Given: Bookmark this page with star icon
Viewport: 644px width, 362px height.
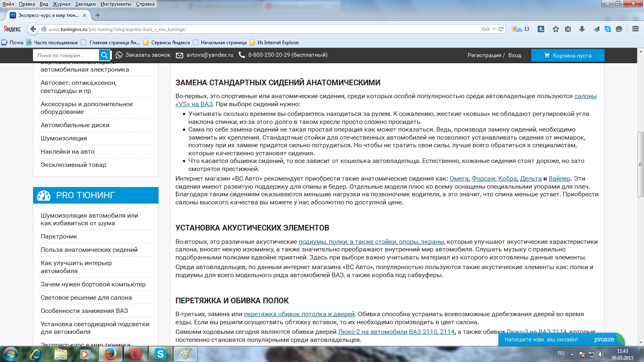Looking at the screenshot, I should point(556,29).
